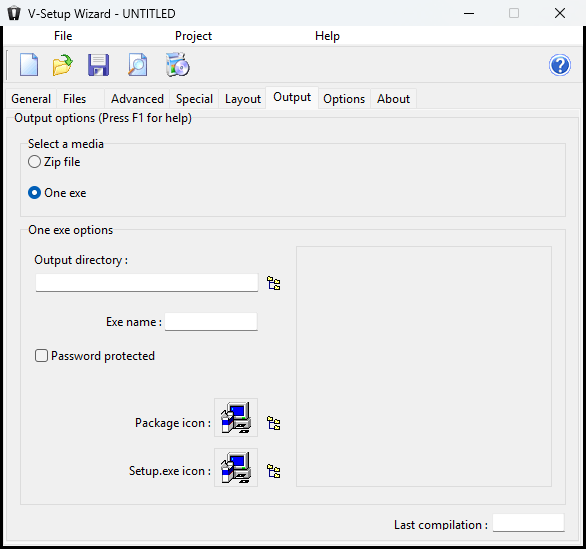Save the project with the floppy disk icon
The height and width of the screenshot is (549, 586).
(99, 65)
